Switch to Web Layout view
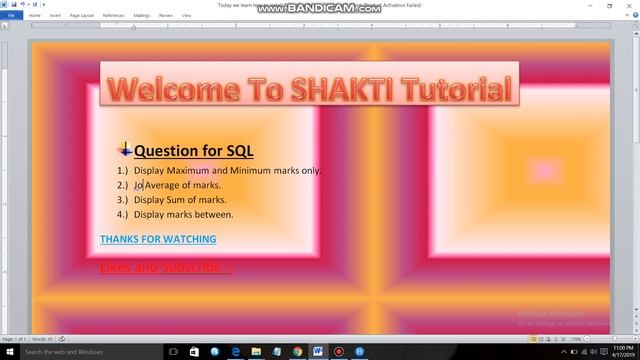The width and height of the screenshot is (640, 360). 548,339
